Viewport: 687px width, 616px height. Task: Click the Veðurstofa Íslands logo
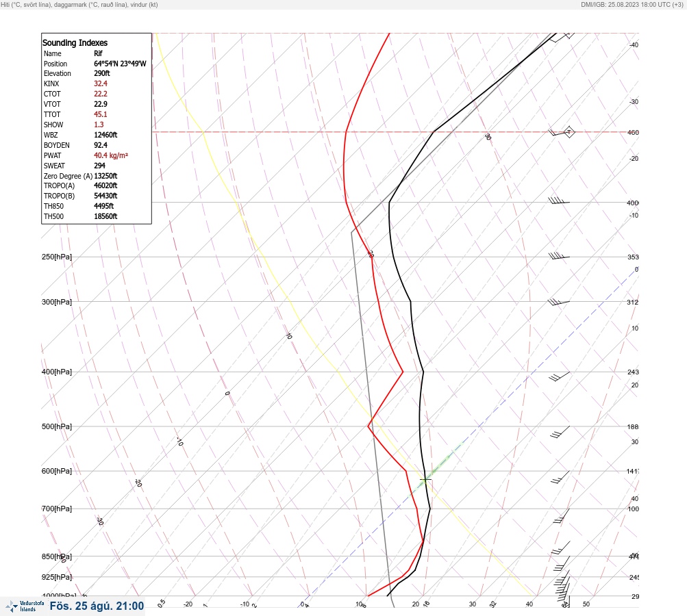point(25,606)
